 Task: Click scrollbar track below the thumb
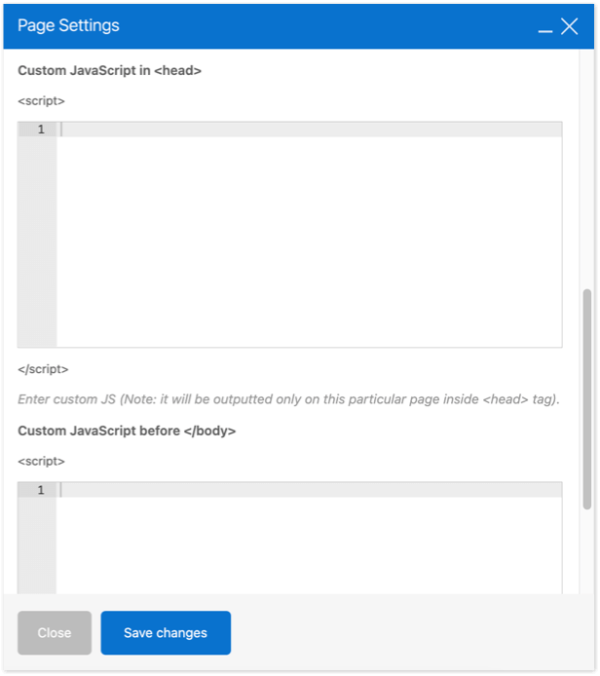(587, 552)
